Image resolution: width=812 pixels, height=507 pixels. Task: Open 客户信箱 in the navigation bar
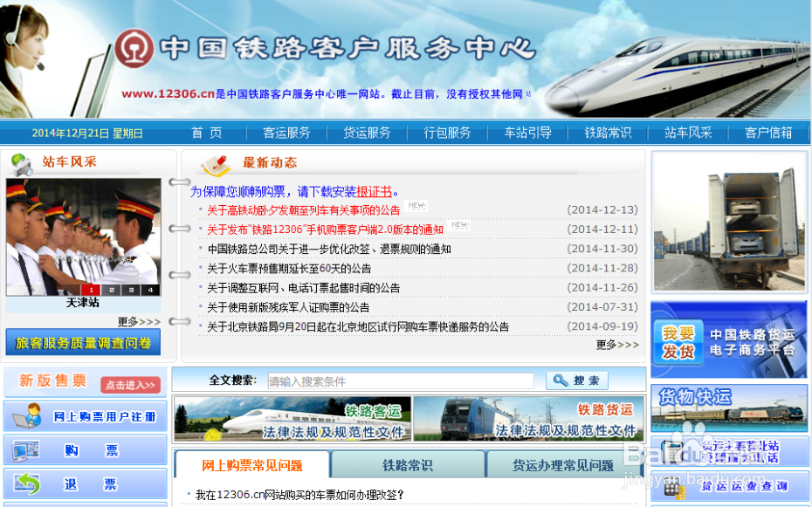[768, 133]
